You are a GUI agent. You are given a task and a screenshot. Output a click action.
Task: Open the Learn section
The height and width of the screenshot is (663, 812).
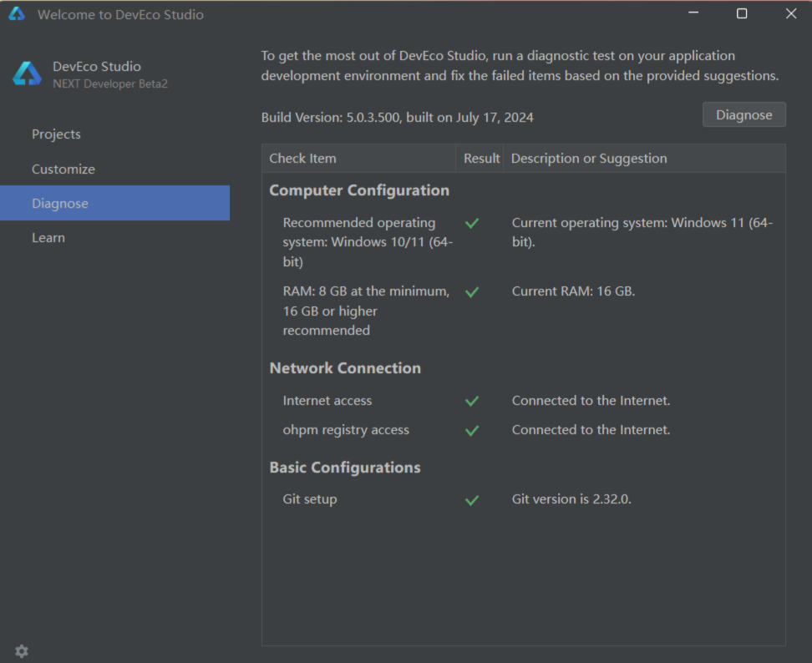pos(115,238)
